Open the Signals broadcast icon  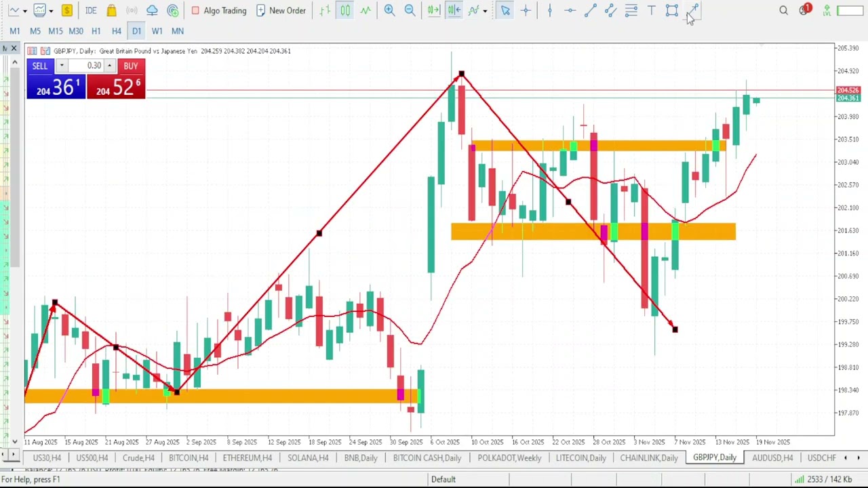[x=132, y=10]
